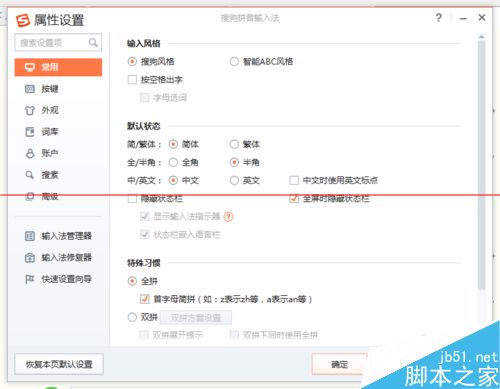Click the orange help icon beside 显示输入法指示器
Screen dimensions: 500x389
tap(228, 217)
